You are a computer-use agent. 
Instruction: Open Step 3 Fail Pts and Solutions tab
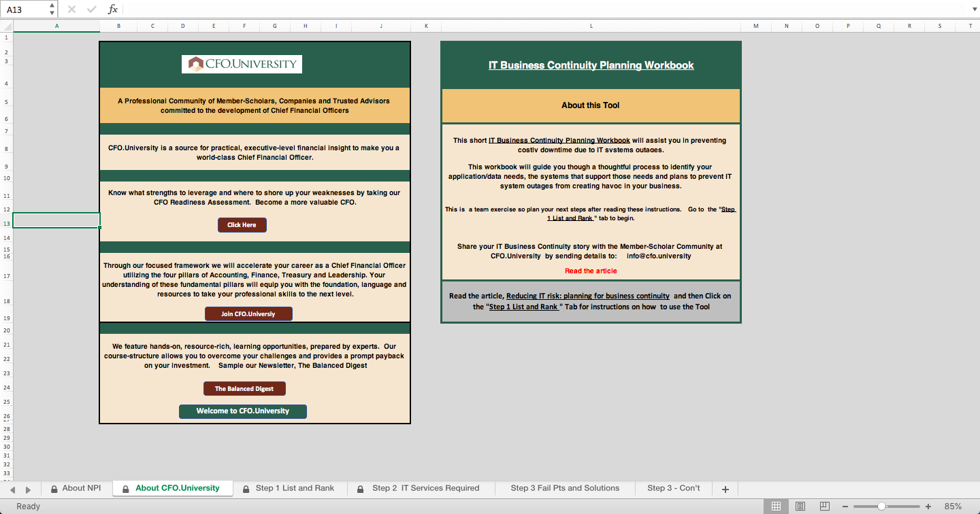(565, 488)
